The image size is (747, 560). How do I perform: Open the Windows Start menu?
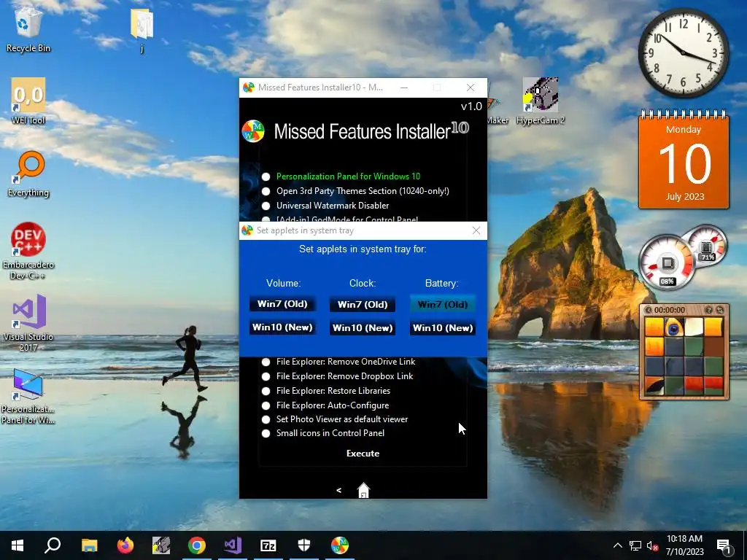click(18, 545)
